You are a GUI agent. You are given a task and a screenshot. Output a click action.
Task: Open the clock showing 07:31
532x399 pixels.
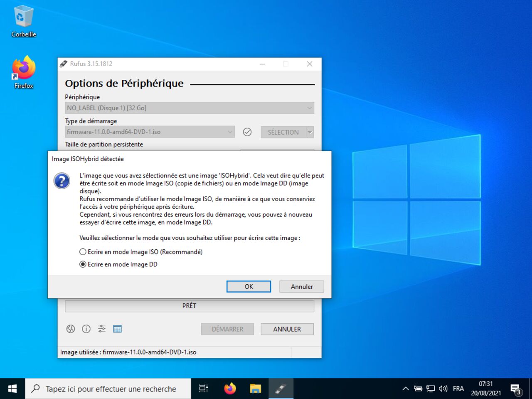[x=486, y=389]
